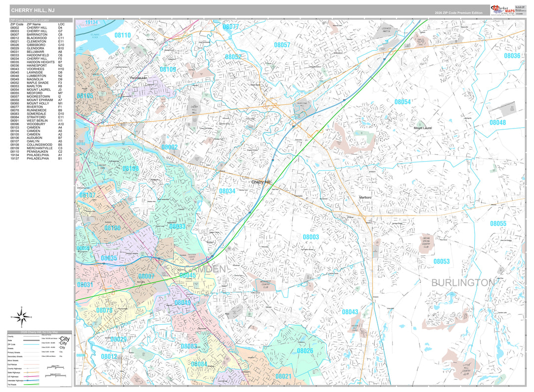The image size is (534, 392).
Task: Select the HADDONFIELD row in the ZIP index
Action: [x=37, y=55]
